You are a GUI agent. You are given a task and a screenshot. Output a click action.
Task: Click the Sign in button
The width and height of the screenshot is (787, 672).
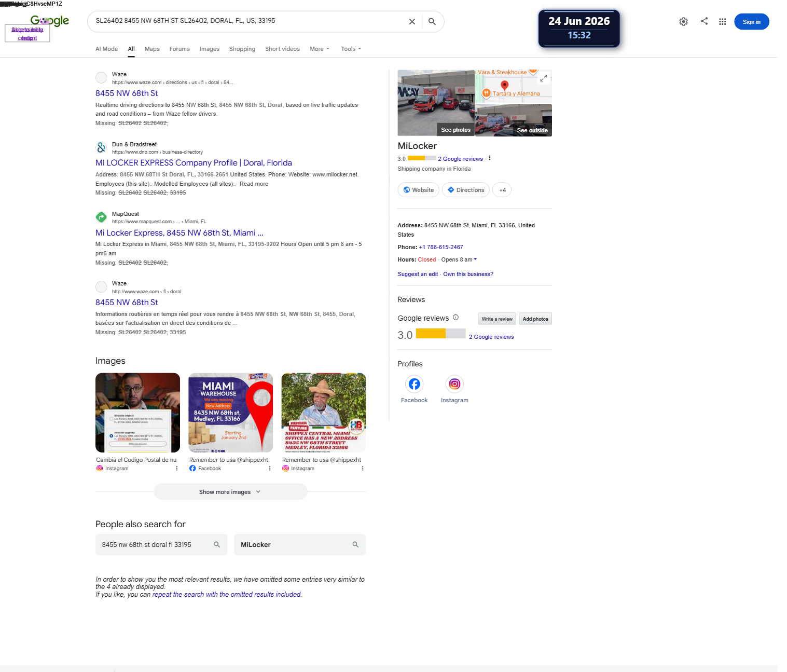coord(751,22)
